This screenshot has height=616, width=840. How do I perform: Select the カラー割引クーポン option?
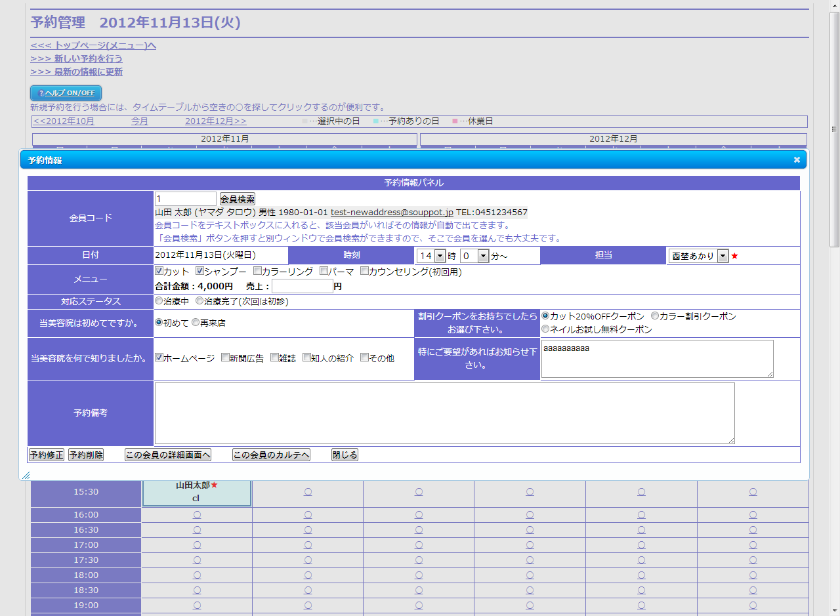coord(654,316)
